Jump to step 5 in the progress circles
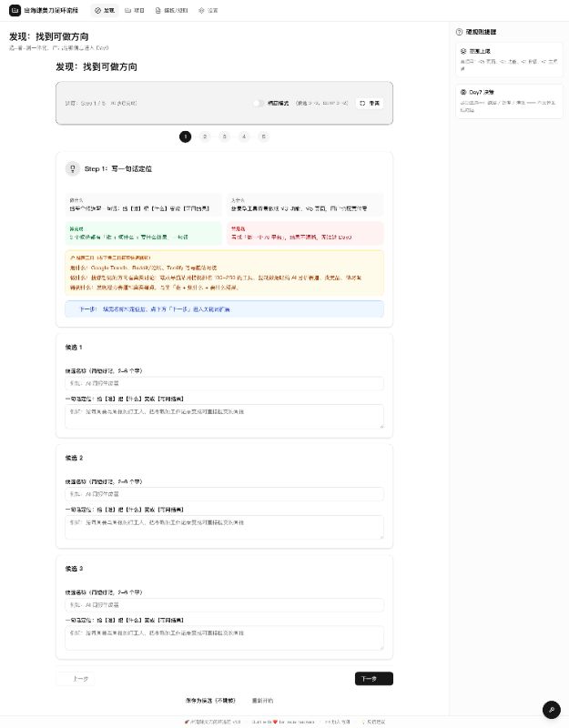 262,136
